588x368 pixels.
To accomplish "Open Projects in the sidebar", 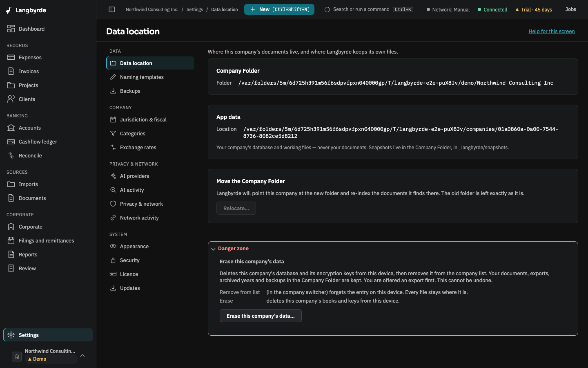I will click(48, 85).
